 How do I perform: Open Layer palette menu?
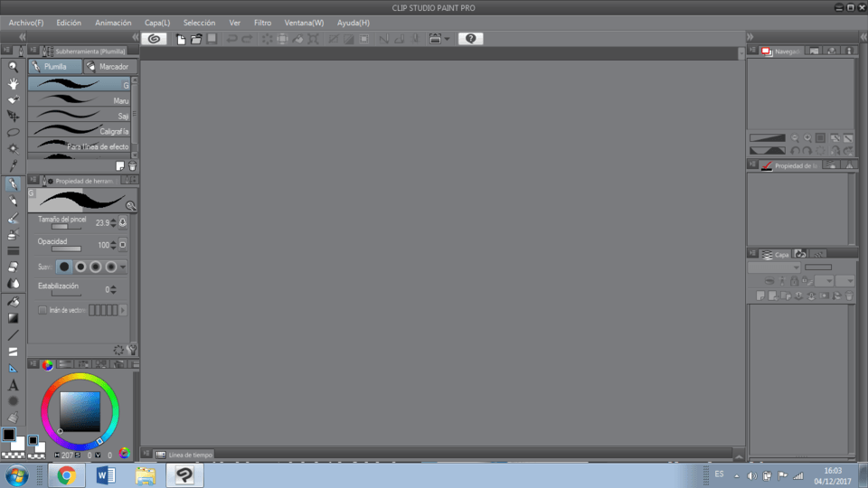[x=753, y=254]
